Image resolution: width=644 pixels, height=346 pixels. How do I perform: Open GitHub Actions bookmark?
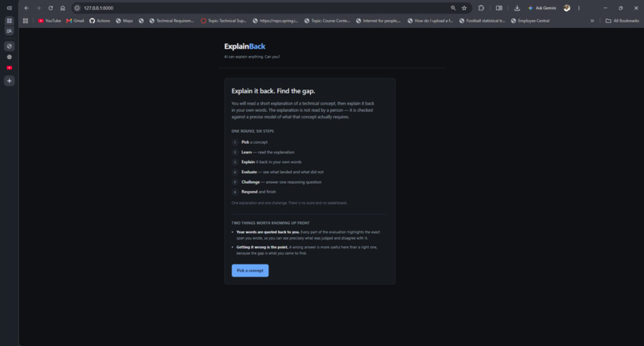[x=100, y=21]
